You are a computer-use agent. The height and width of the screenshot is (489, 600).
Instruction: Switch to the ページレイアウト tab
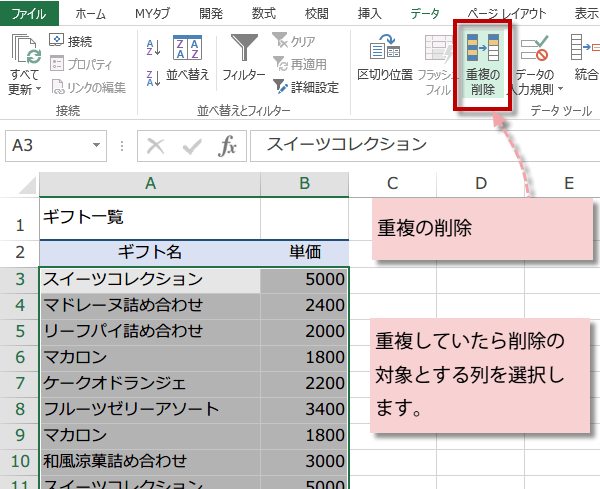(507, 14)
